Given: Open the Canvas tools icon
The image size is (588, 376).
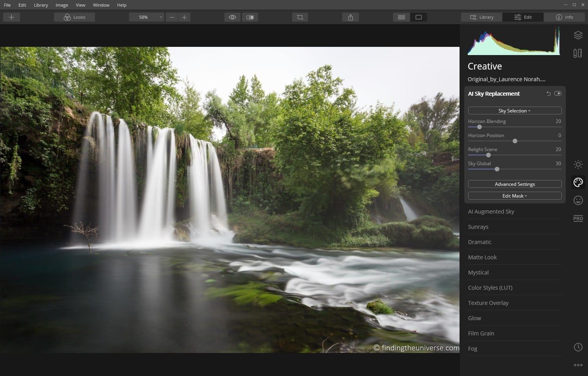Looking at the screenshot, I should coord(578,53).
